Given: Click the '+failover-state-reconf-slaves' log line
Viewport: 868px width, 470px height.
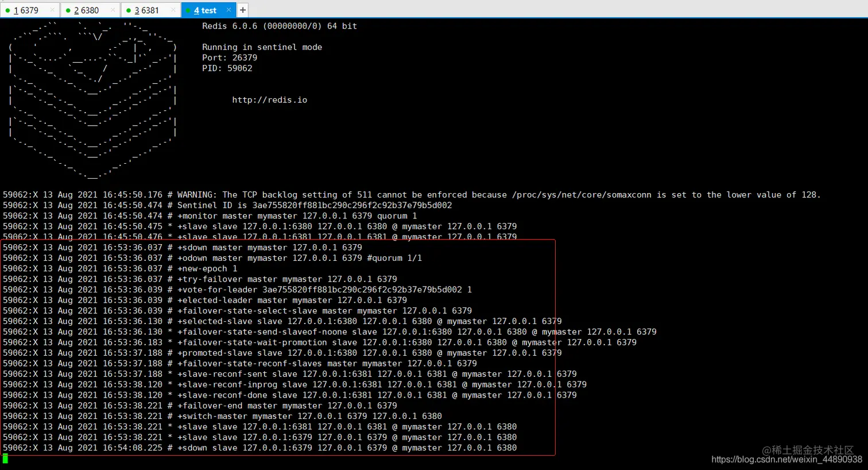Looking at the screenshot, I should tap(239, 363).
